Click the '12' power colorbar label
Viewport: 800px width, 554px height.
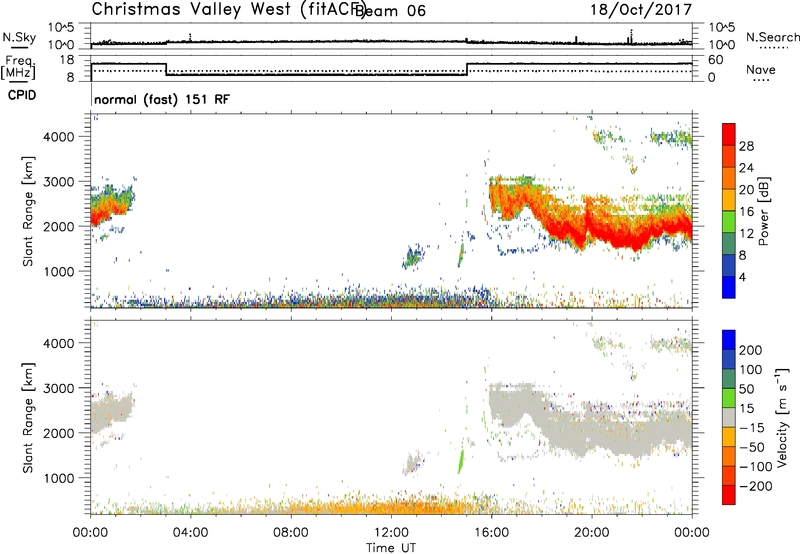(x=746, y=234)
